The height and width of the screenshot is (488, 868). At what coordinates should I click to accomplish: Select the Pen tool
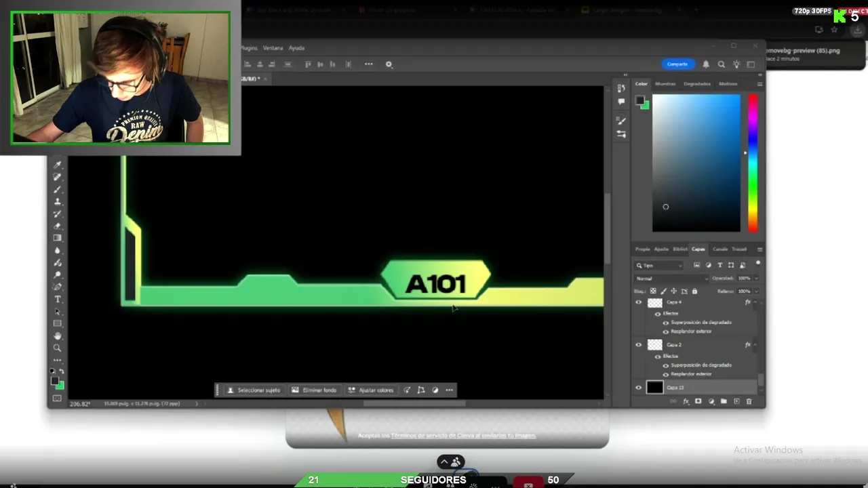point(58,287)
